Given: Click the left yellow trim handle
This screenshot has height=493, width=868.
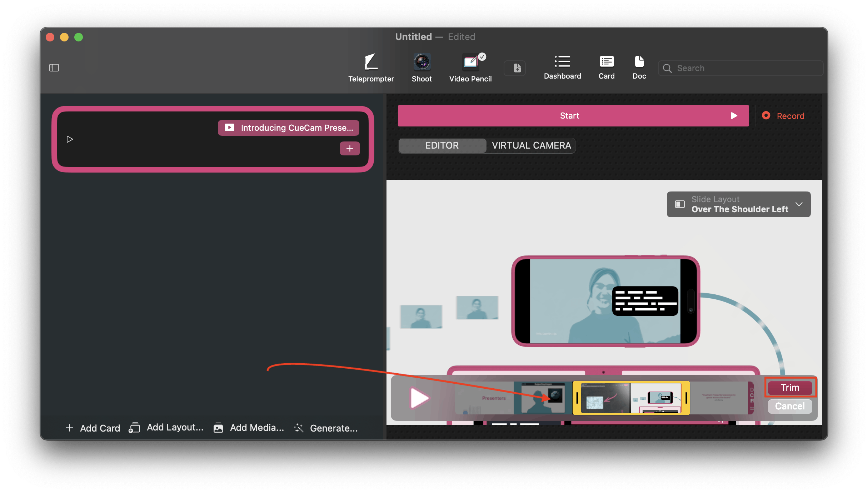Looking at the screenshot, I should coord(577,398).
